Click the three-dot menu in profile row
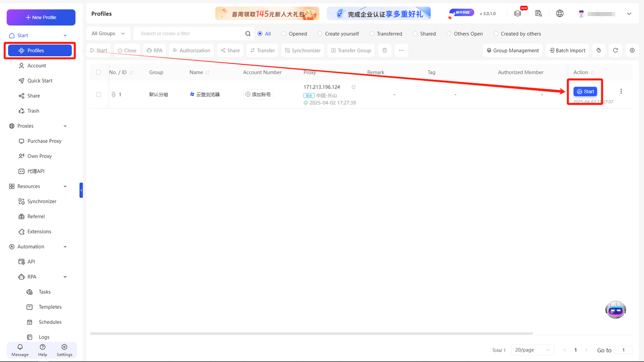The height and width of the screenshot is (362, 644). tap(621, 92)
